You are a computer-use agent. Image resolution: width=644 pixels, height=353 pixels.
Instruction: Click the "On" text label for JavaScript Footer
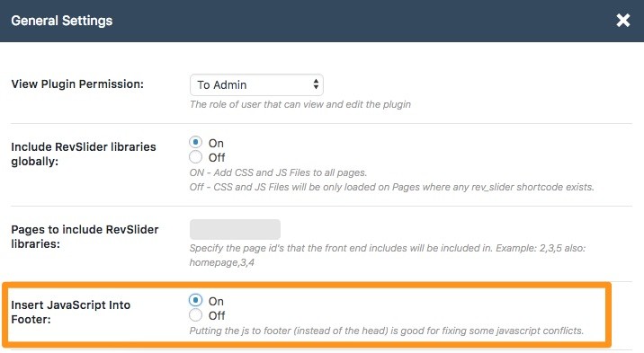pos(216,301)
